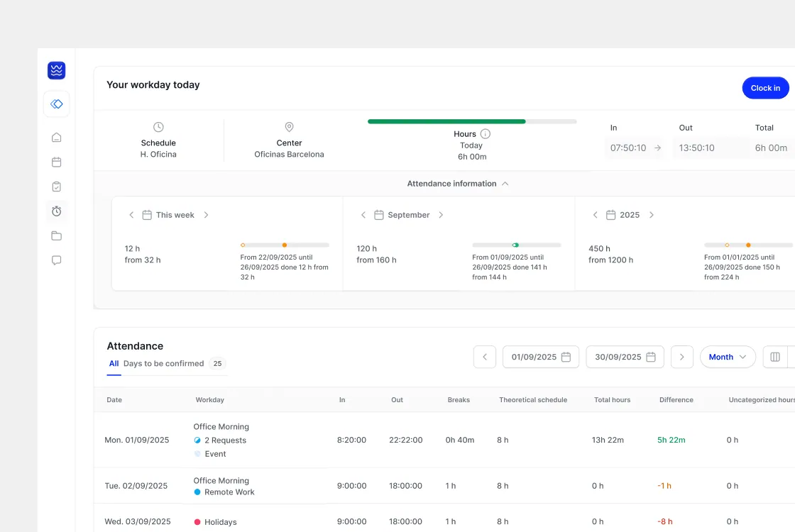This screenshot has height=532, width=795.
Task: Switch to the All attendance tab
Action: coord(114,363)
